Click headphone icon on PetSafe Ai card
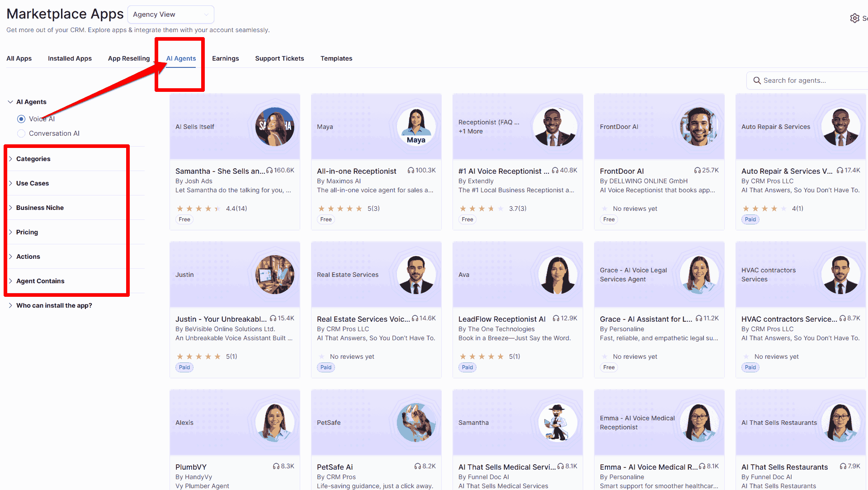Screen dimensions: 868x490 pyautogui.click(x=418, y=466)
